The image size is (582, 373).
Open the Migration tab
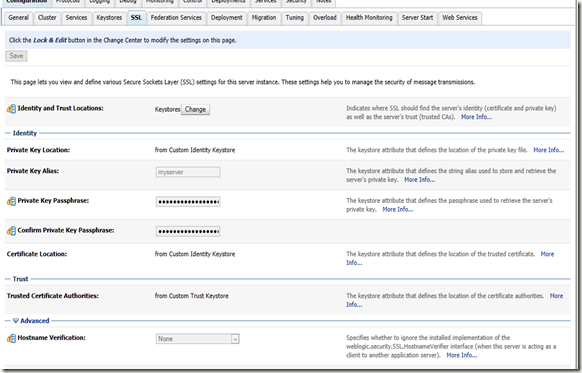pos(264,18)
